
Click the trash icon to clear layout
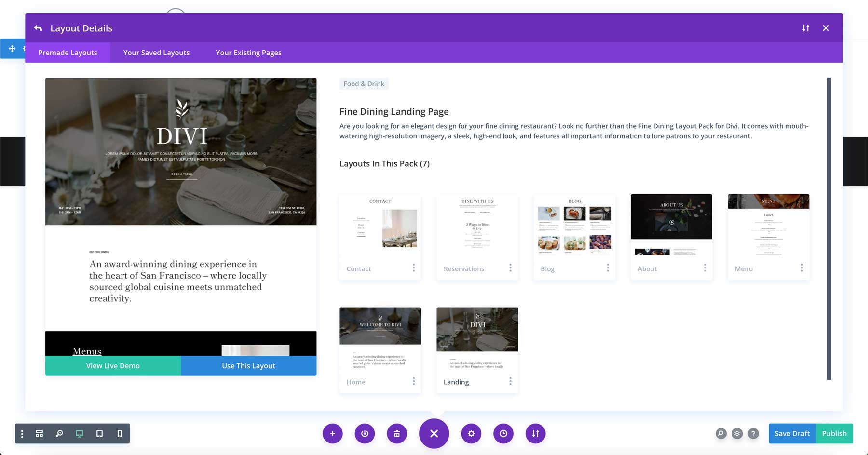pyautogui.click(x=397, y=433)
